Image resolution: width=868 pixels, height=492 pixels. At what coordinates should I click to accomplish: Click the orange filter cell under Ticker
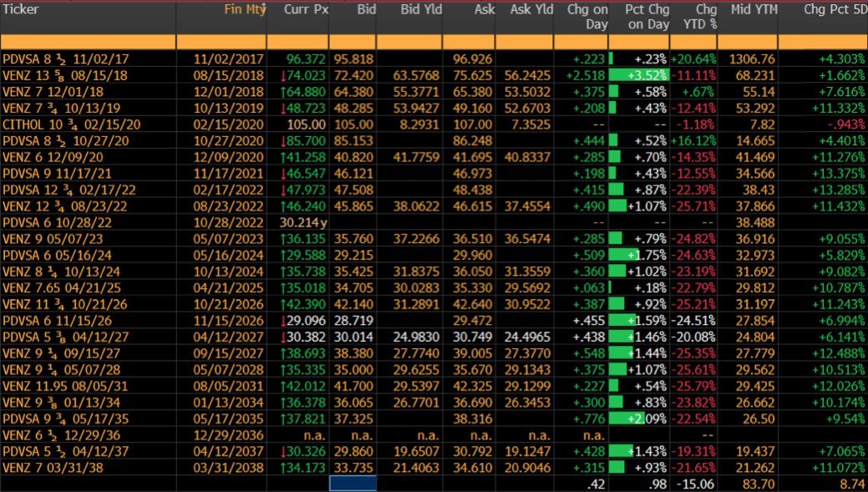[x=88, y=42]
